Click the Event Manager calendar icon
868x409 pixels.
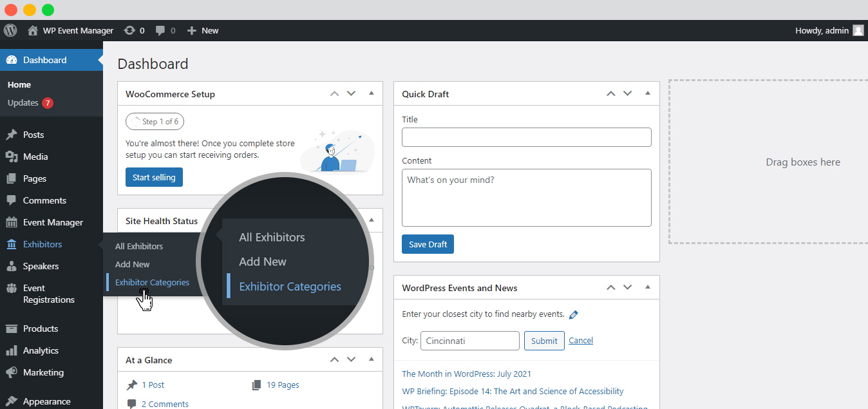[x=12, y=222]
